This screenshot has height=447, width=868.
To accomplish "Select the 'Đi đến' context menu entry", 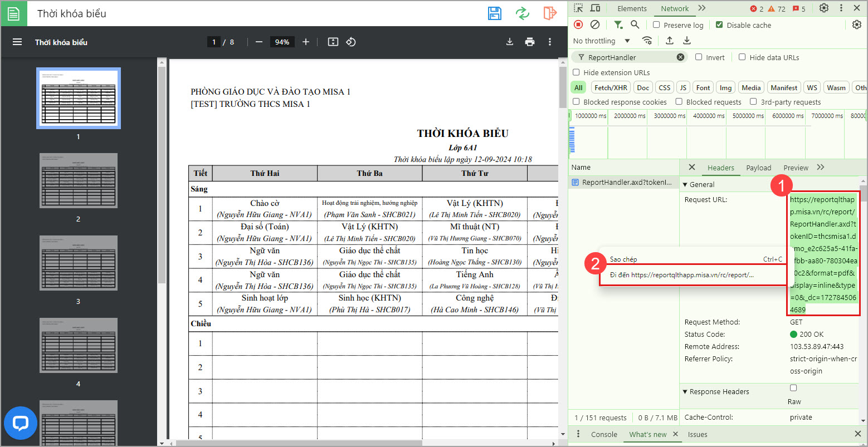I will [x=681, y=275].
